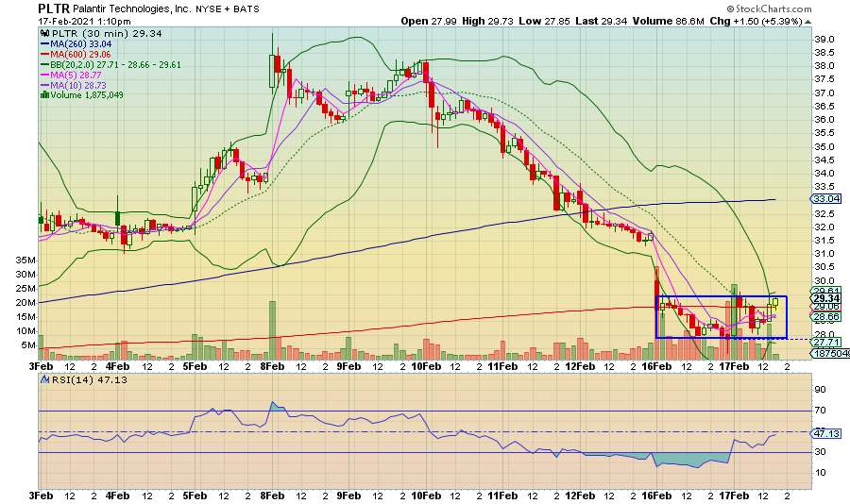Click the Open 27.99 value
850x504 pixels.
[429, 21]
